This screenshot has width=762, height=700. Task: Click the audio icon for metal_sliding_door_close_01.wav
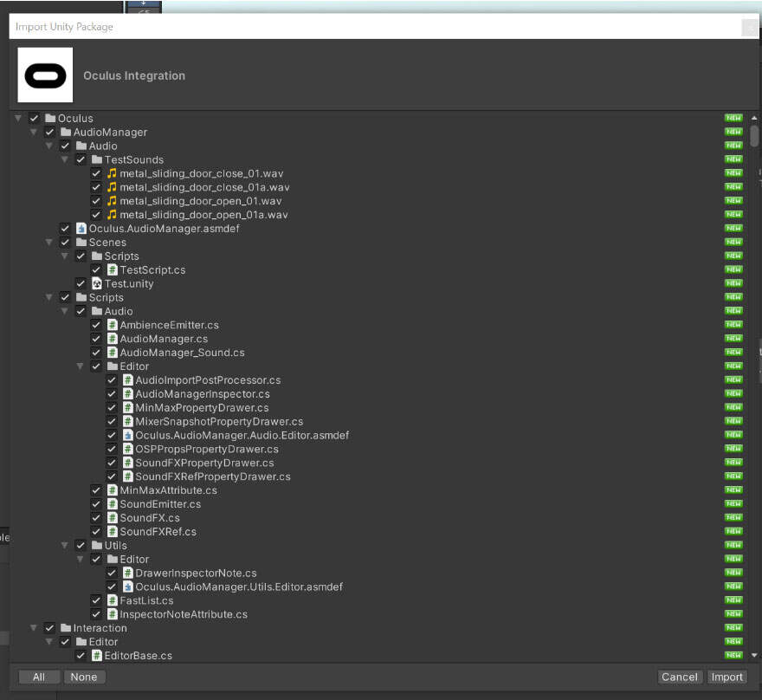[x=112, y=173]
